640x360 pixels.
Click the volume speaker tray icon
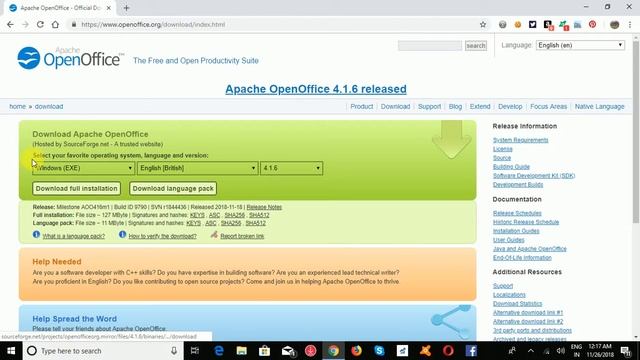561,351
